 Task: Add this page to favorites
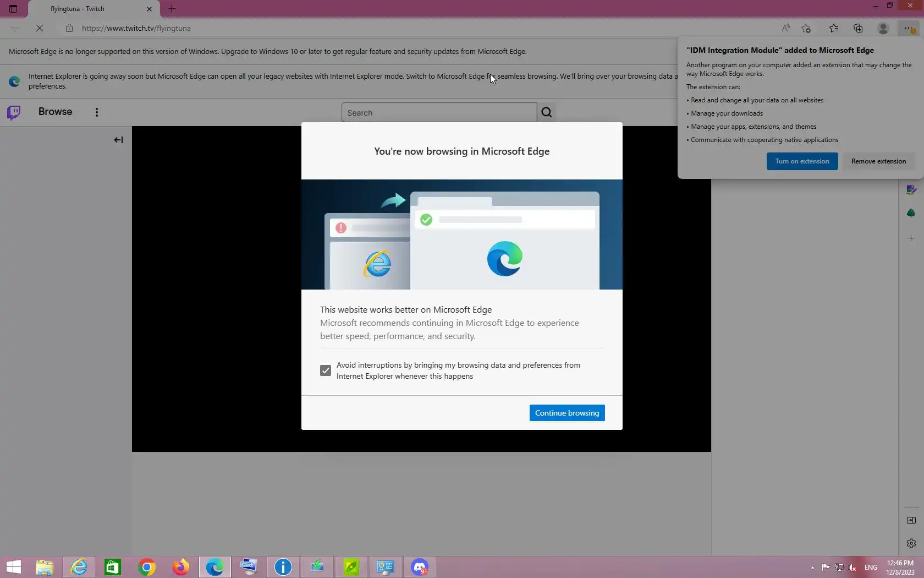coord(806,28)
